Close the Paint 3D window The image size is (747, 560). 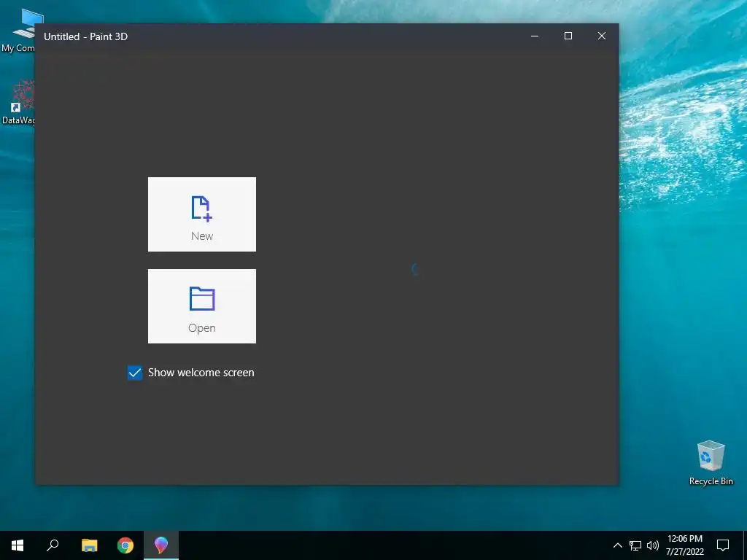click(602, 36)
